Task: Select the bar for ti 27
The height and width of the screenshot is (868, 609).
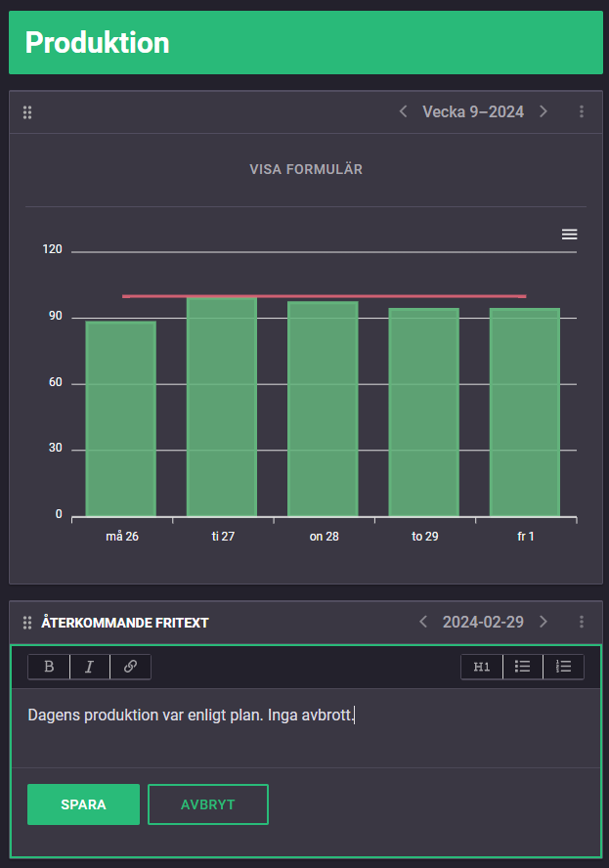Action: click(x=221, y=406)
